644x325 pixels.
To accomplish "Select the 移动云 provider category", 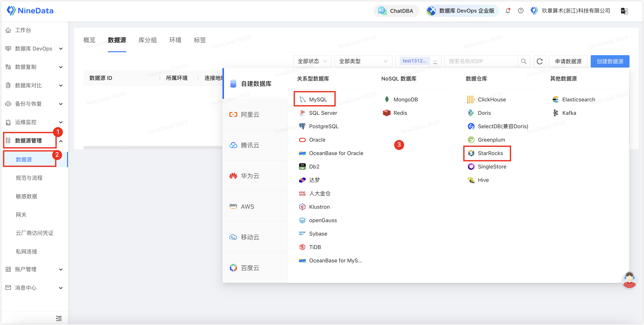I will pos(255,237).
